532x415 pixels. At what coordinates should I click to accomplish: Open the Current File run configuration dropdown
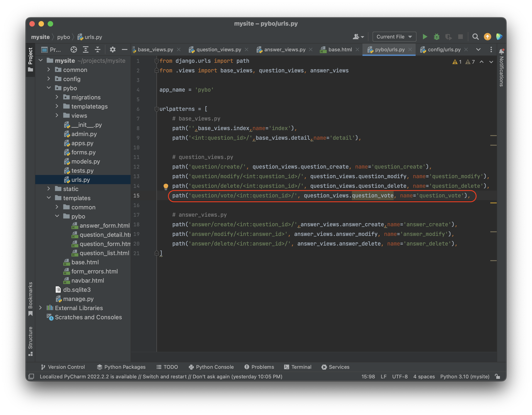coord(394,37)
